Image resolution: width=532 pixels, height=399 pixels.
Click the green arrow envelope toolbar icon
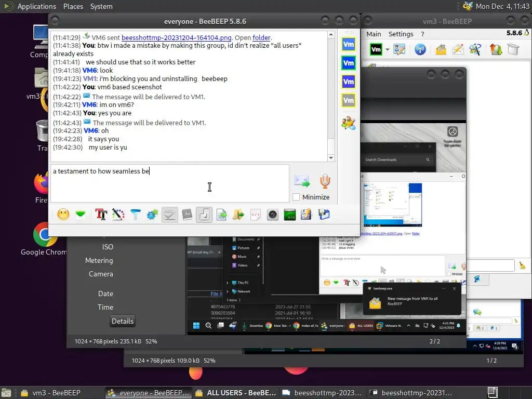click(81, 215)
